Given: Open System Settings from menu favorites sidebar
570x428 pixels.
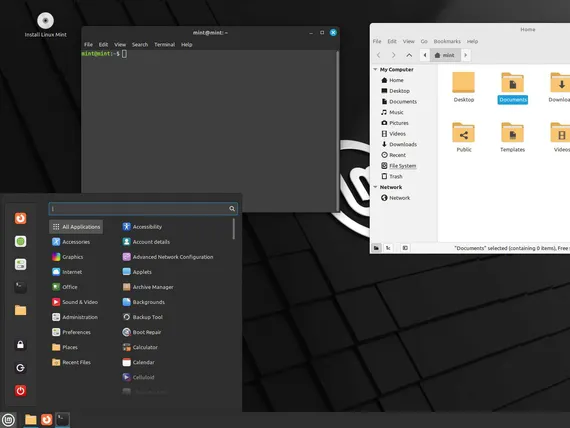Looking at the screenshot, I should coord(20,264).
